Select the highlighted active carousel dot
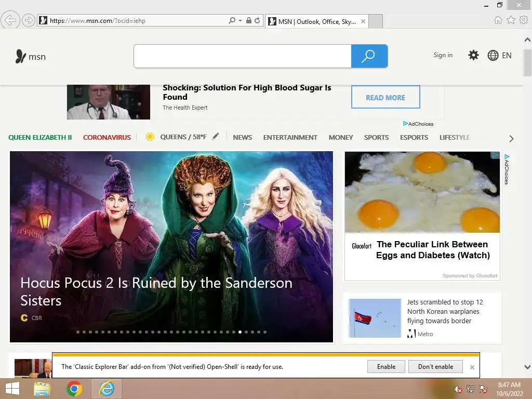The image size is (532, 399). (x=240, y=332)
